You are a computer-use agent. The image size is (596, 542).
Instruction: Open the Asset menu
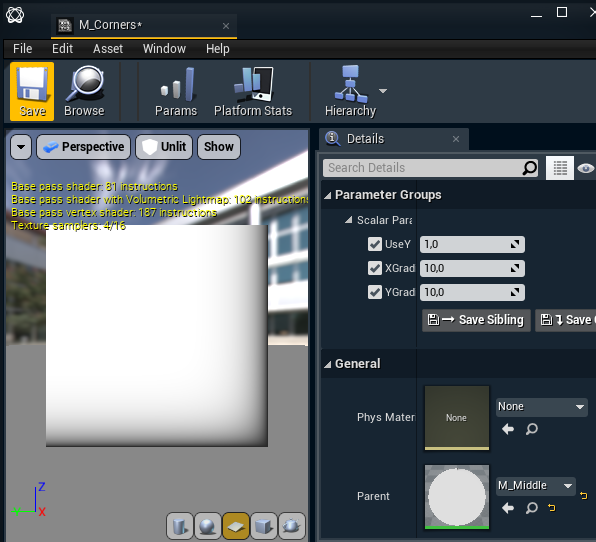108,49
